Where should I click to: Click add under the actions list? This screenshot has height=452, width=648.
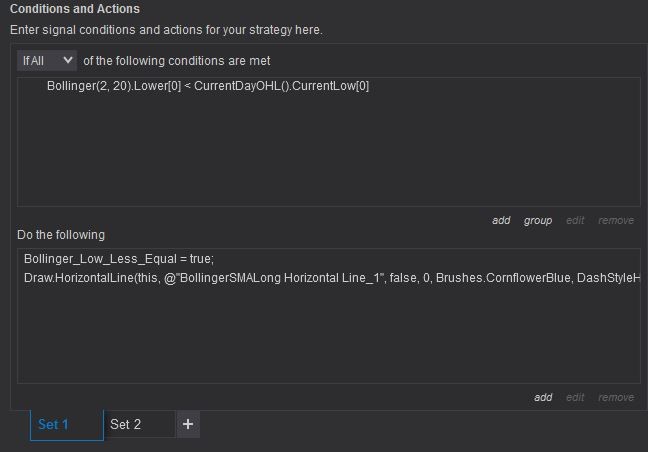point(543,397)
